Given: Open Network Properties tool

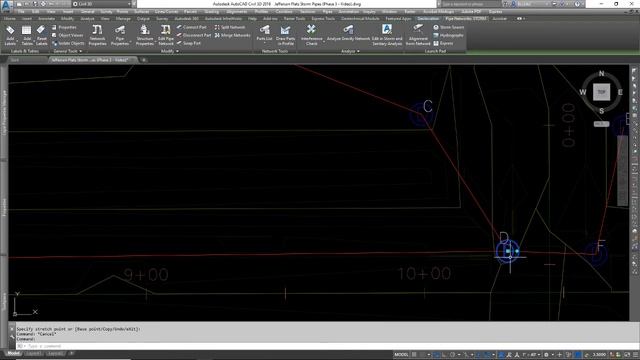Looking at the screenshot, I should [97, 35].
